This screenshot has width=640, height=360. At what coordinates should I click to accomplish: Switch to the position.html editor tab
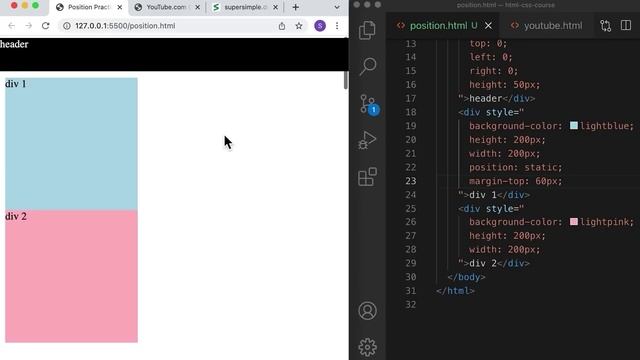click(x=443, y=26)
